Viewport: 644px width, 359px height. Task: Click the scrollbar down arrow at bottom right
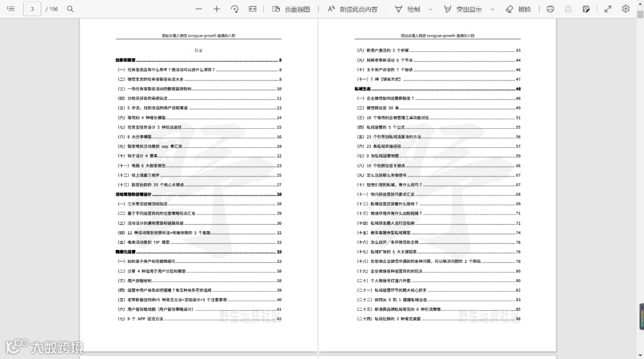tap(640, 355)
